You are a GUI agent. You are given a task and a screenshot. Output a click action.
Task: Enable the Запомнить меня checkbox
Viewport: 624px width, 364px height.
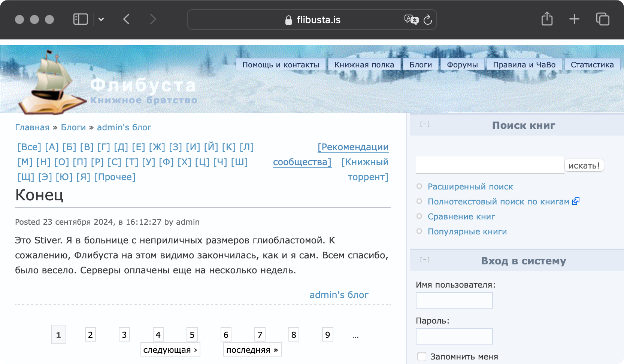click(x=422, y=357)
